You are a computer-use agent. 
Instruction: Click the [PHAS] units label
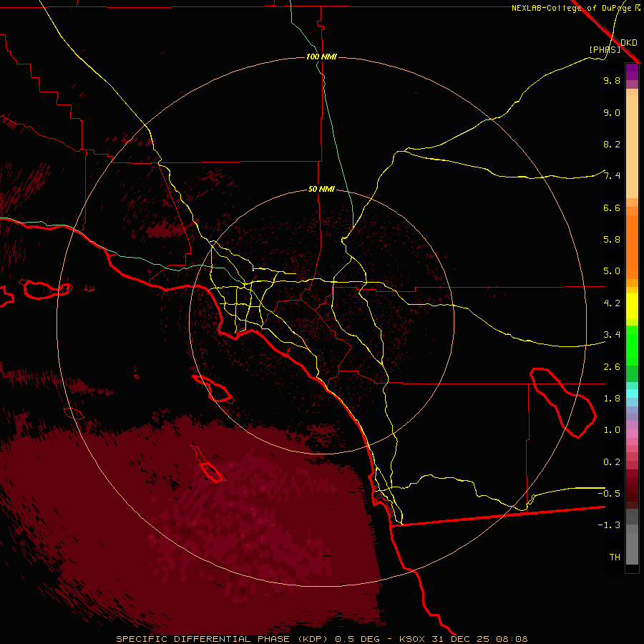605,49
